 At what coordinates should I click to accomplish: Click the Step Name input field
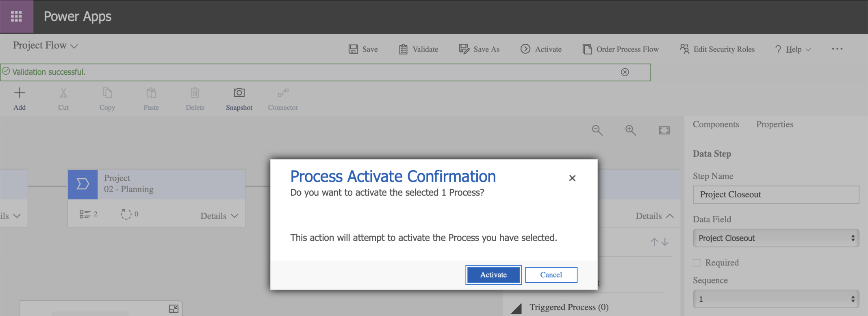[x=776, y=195]
